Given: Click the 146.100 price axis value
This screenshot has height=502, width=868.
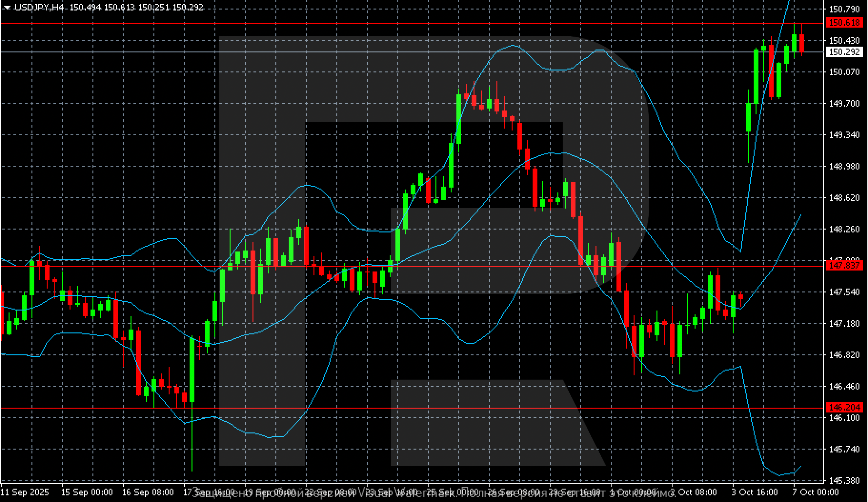Looking at the screenshot, I should coord(844,418).
